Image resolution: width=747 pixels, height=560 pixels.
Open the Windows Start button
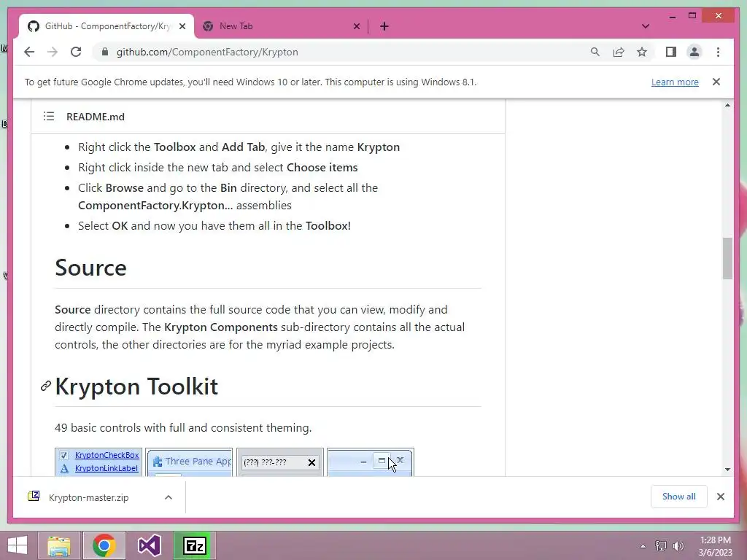(18, 545)
